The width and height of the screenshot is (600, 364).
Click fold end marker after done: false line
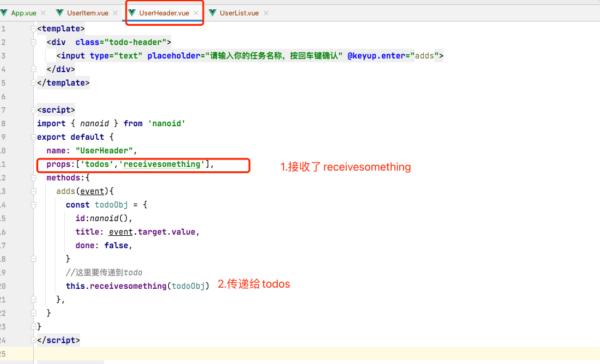point(33,259)
